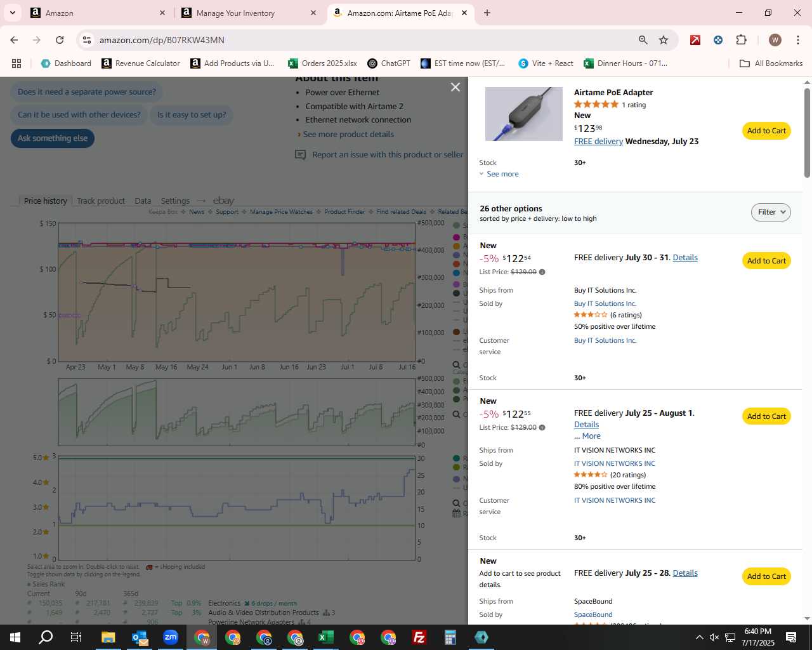Reload the page with refresh icon
Viewport: 812px width, 650px height.
(x=60, y=40)
